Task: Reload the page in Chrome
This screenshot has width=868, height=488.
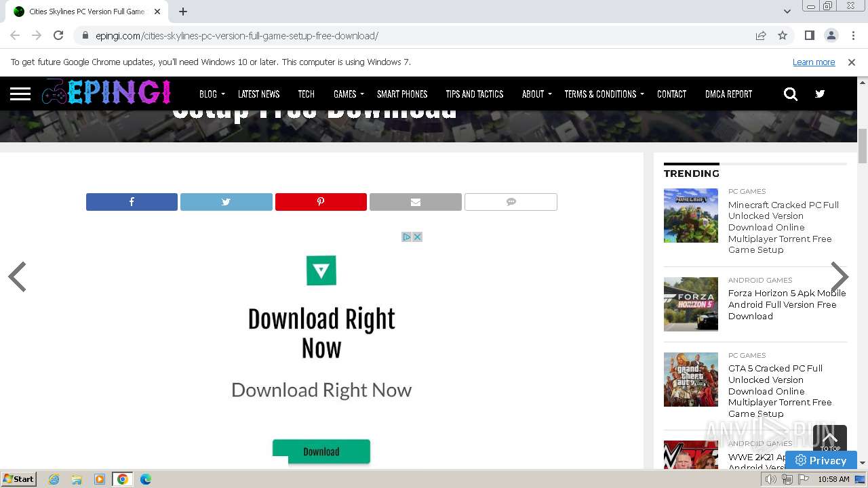Action: click(x=58, y=35)
